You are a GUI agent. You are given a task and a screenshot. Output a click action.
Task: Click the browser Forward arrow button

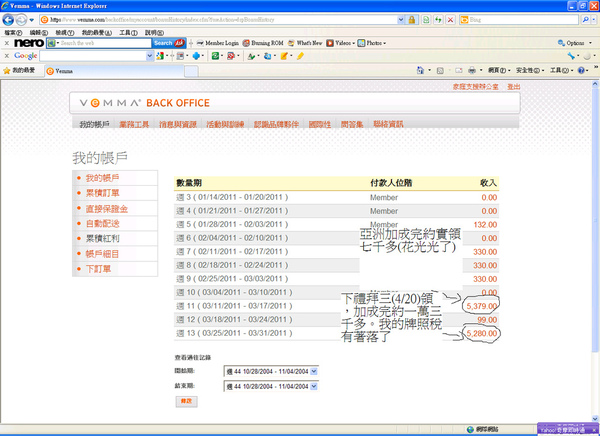coord(21,20)
